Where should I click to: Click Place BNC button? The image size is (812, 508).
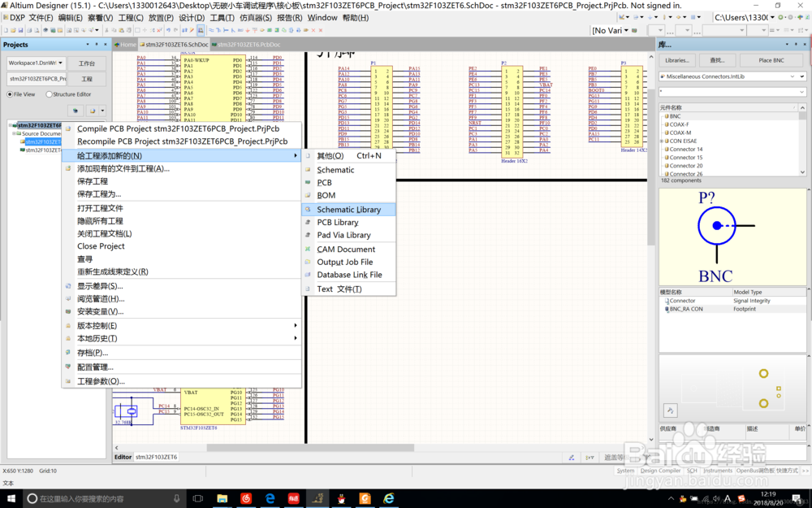click(x=771, y=60)
